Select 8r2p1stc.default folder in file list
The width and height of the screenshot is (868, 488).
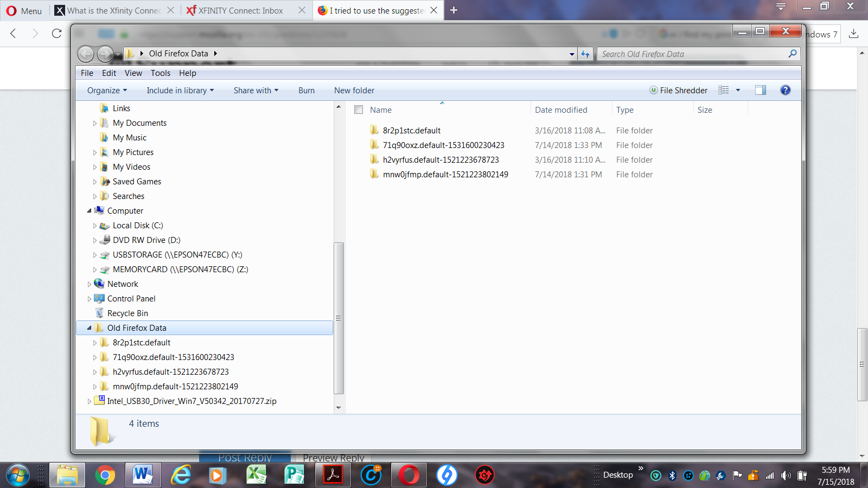[x=412, y=131]
